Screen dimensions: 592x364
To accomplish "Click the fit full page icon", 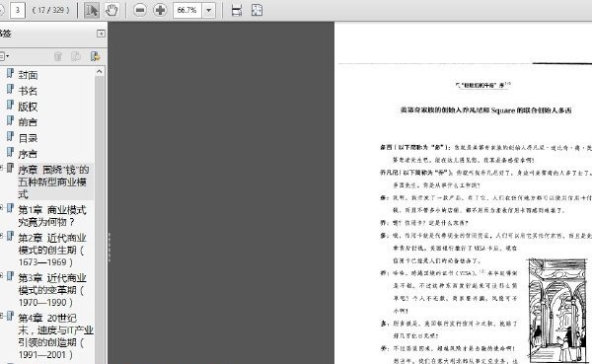I will pos(257,10).
